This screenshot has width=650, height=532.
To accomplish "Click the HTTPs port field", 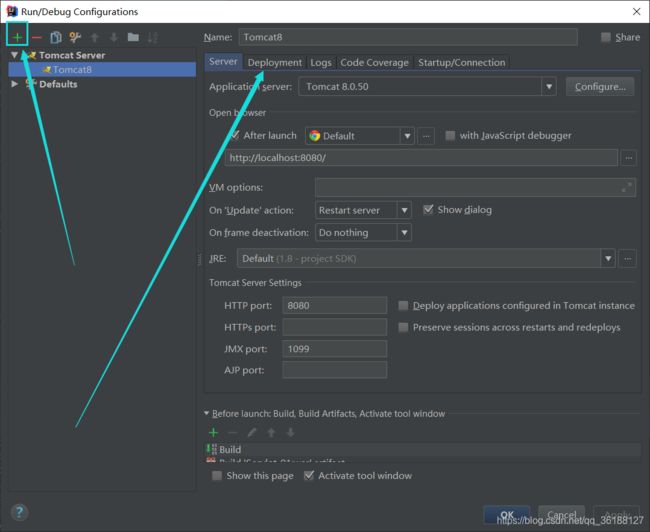I will coord(335,328).
